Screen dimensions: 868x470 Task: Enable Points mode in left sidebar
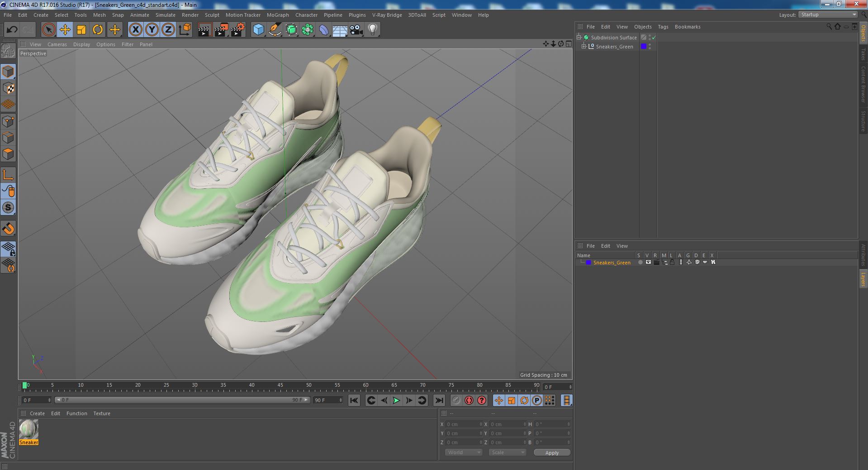8,121
